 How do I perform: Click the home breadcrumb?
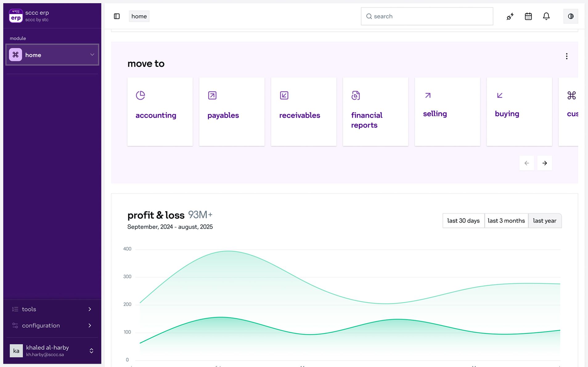click(x=139, y=16)
